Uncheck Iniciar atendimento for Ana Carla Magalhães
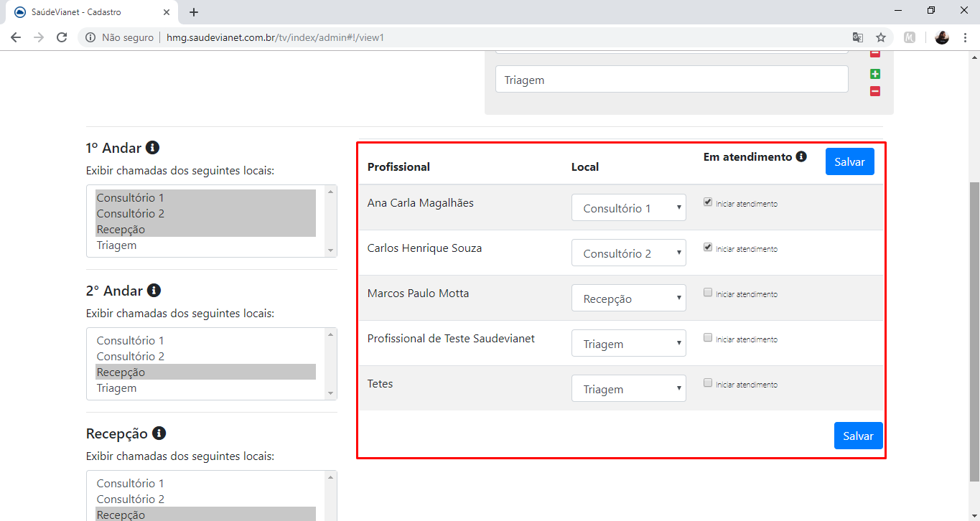Image resolution: width=980 pixels, height=521 pixels. [708, 202]
